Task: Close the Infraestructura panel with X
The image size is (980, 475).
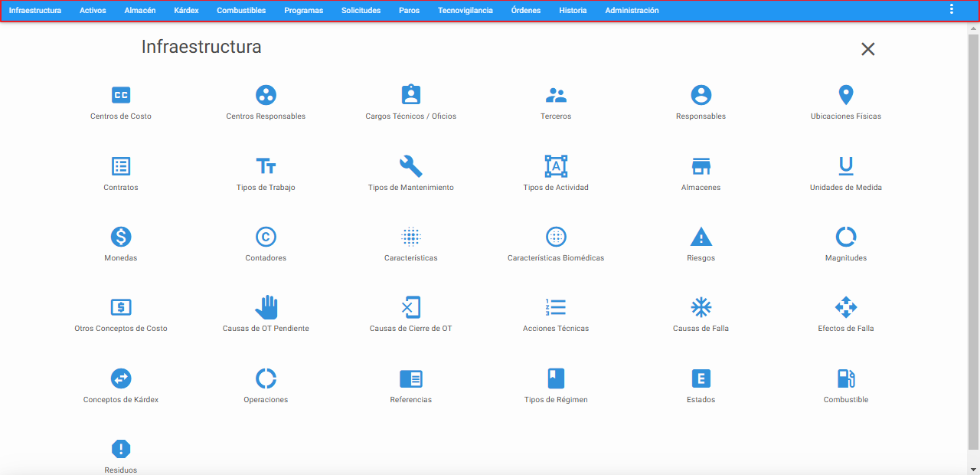Action: click(x=867, y=49)
